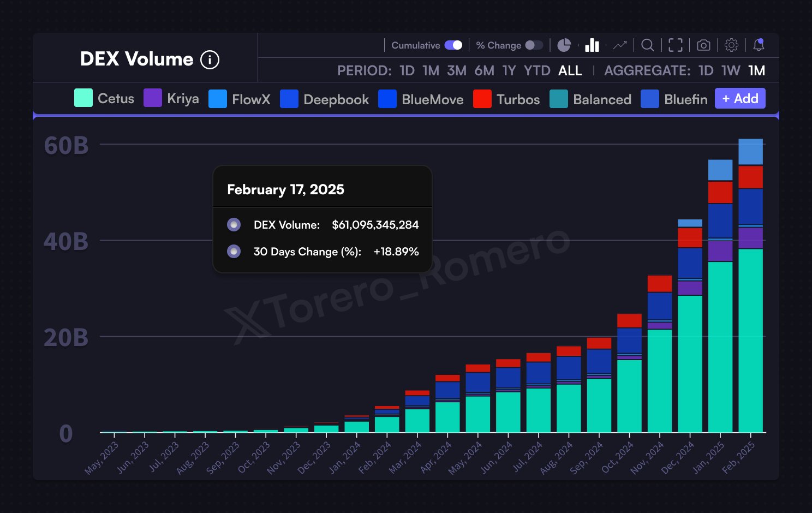Select the bar chart view icon
This screenshot has height=513, width=812.
592,45
